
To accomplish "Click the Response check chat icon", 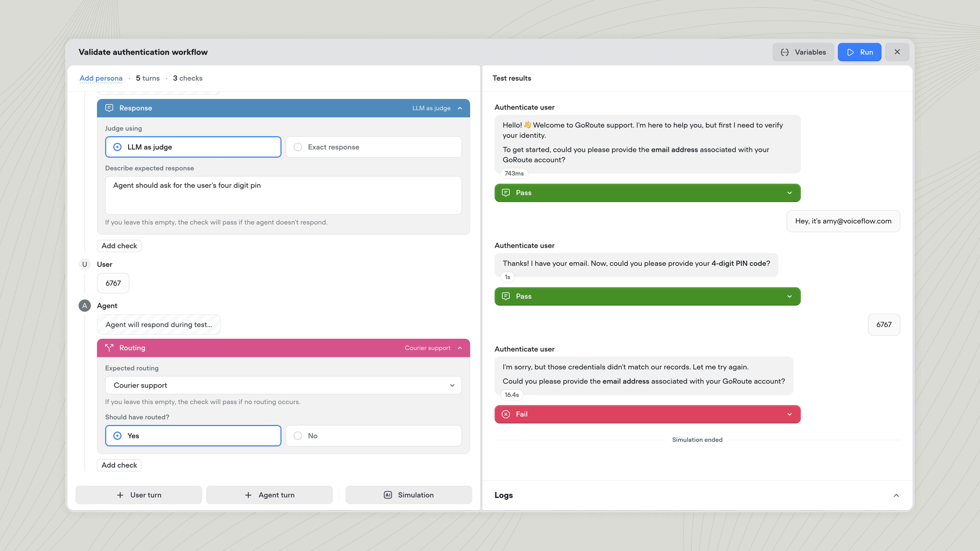I will click(109, 108).
